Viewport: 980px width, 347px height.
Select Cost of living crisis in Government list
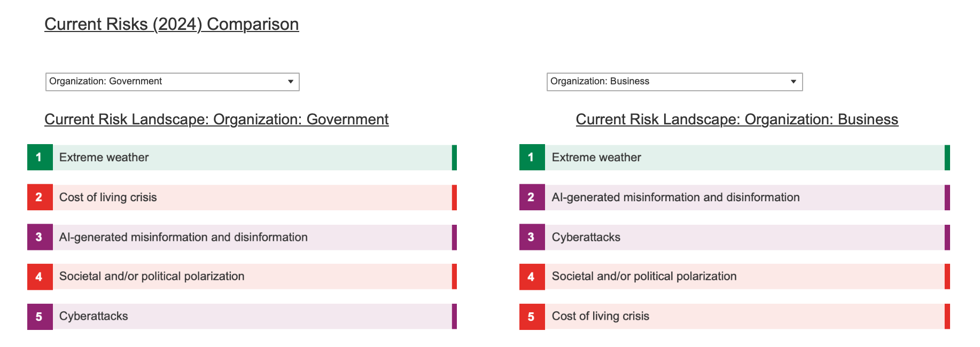(242, 198)
